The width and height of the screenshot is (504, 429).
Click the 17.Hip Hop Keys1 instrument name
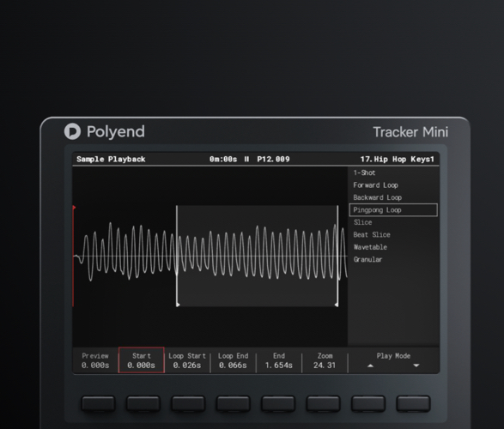point(398,160)
